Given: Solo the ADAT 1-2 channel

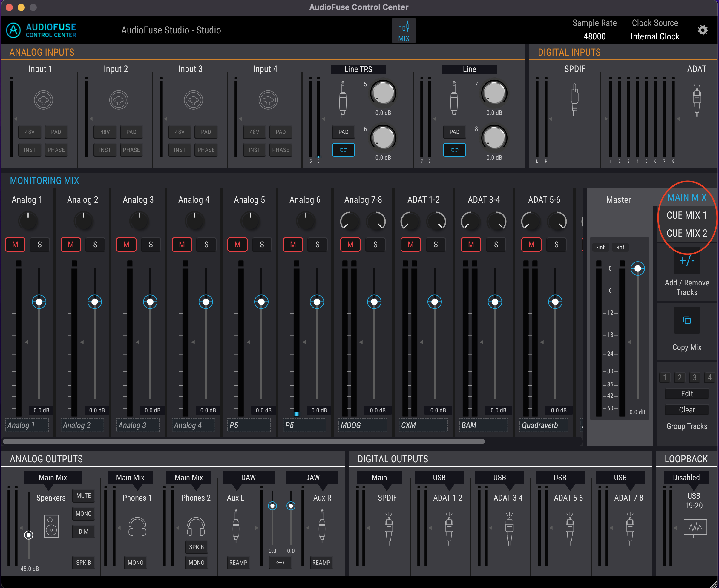Looking at the screenshot, I should [436, 245].
